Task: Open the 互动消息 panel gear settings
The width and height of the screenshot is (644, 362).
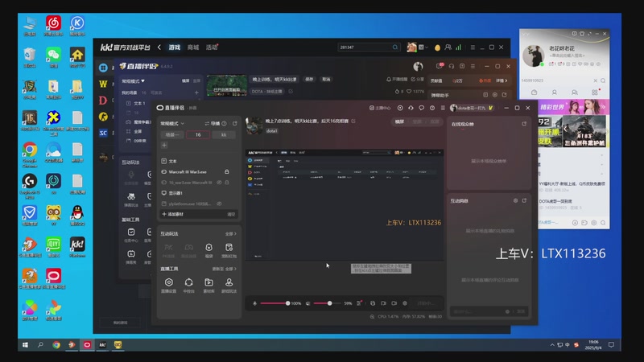Action: 515,200
